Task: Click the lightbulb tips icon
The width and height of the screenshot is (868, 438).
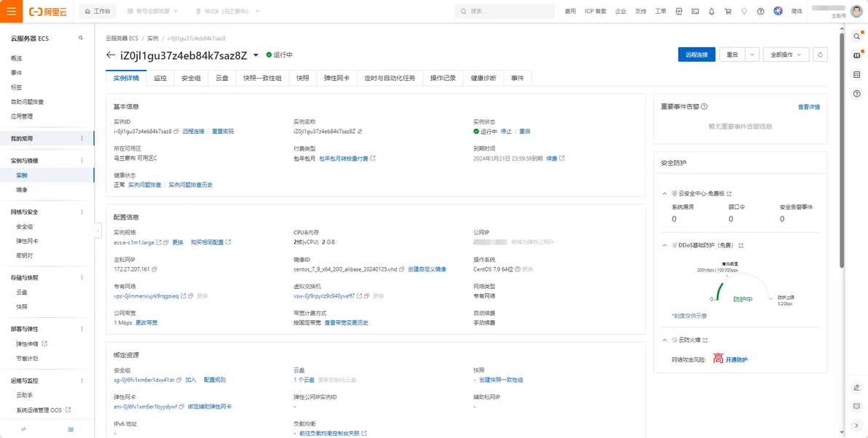Action: pyautogui.click(x=744, y=11)
